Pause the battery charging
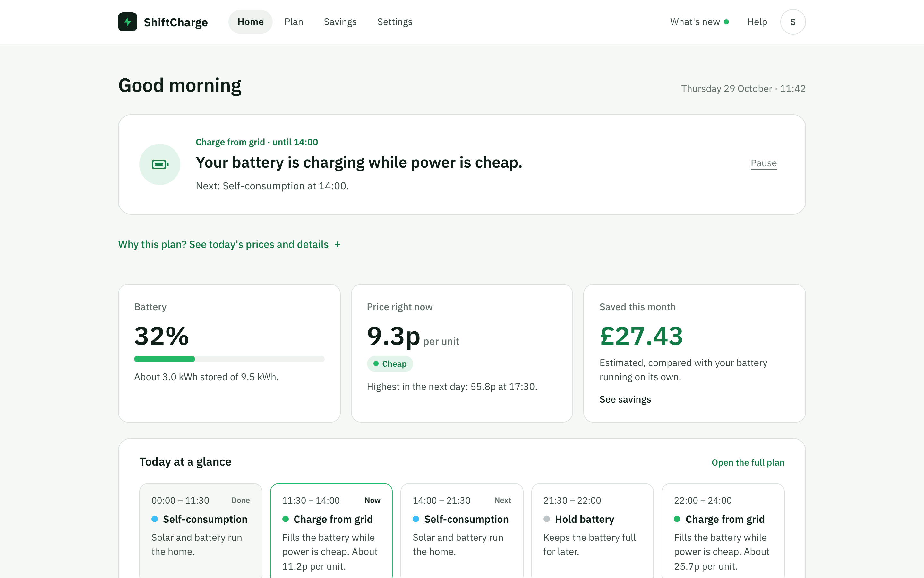Screen dimensions: 924x578 (x=764, y=163)
